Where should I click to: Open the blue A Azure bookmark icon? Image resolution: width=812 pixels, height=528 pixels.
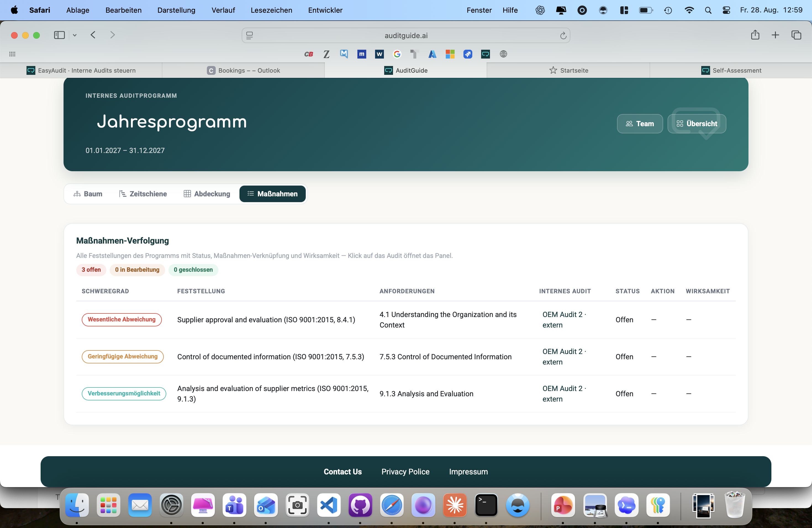pos(432,54)
